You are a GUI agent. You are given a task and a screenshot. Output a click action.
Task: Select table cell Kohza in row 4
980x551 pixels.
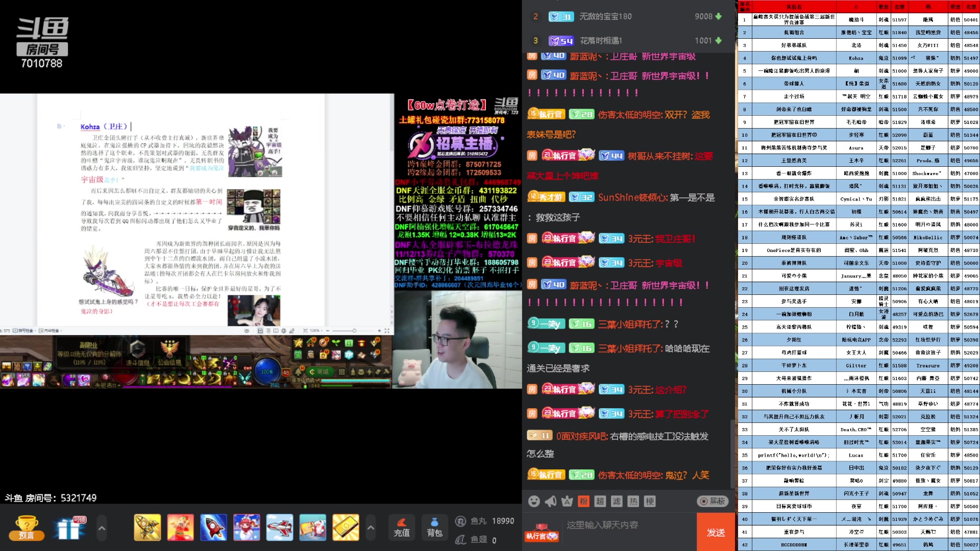coord(856,58)
